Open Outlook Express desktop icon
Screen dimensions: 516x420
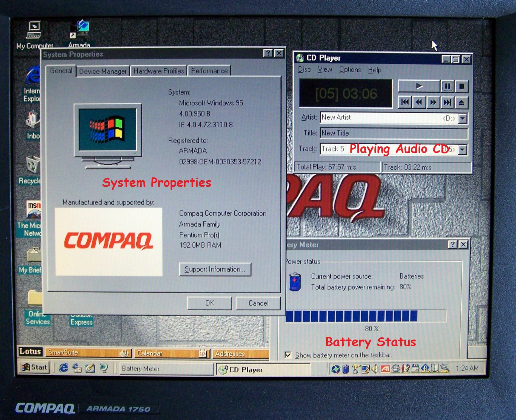point(81,319)
